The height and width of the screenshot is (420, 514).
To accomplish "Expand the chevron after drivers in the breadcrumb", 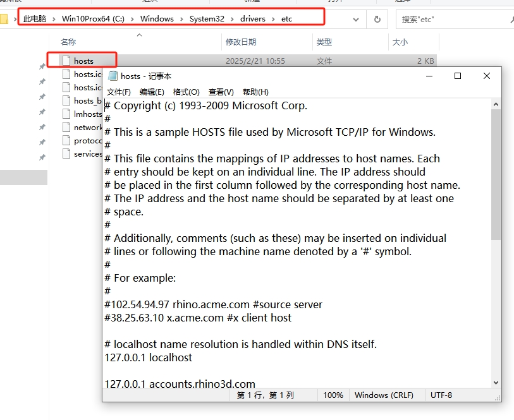I will click(274, 19).
